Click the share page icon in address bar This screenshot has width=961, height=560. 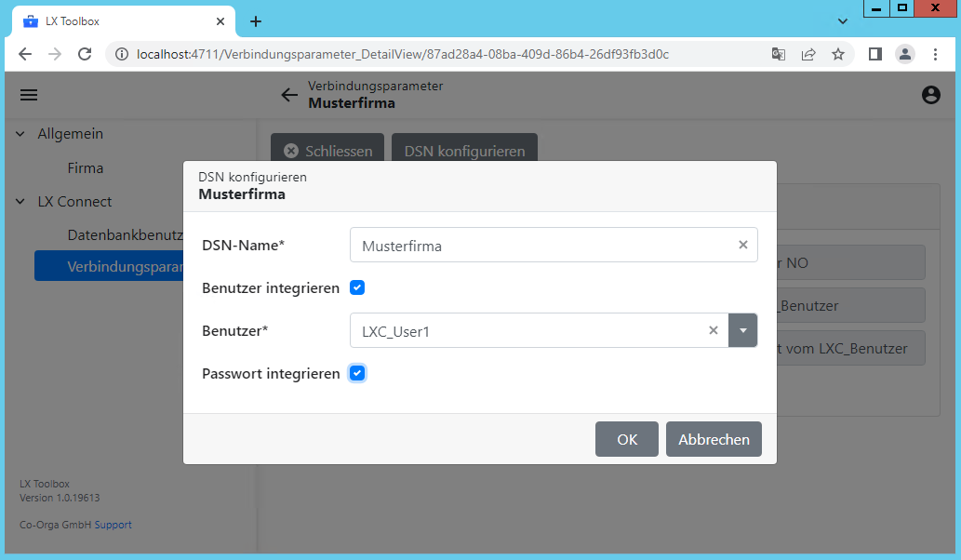tap(808, 55)
